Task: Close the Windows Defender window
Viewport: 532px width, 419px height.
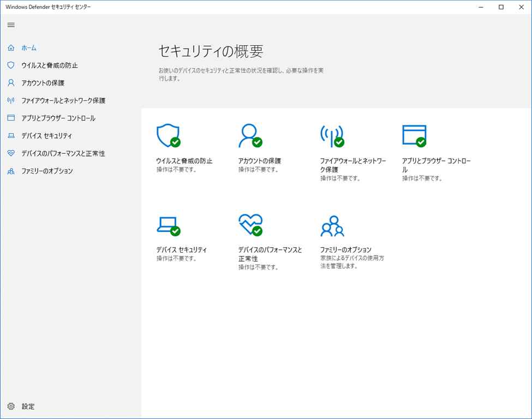Action: (x=522, y=7)
